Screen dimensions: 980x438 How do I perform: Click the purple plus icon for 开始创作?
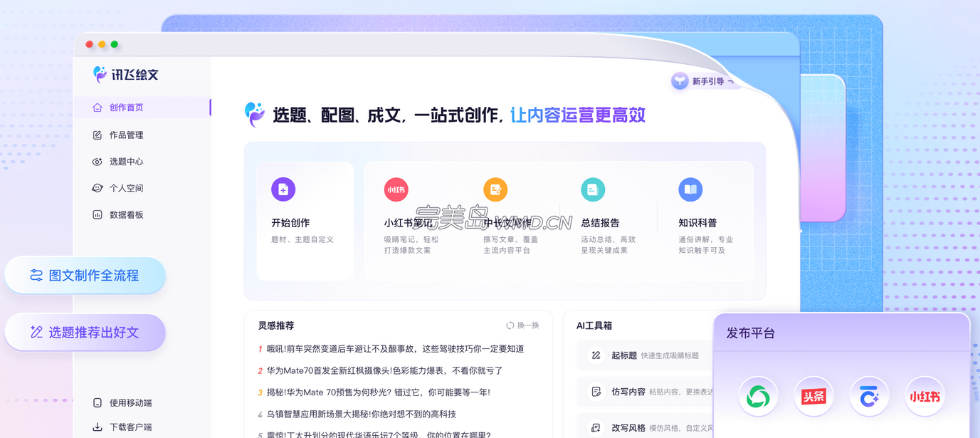283,189
